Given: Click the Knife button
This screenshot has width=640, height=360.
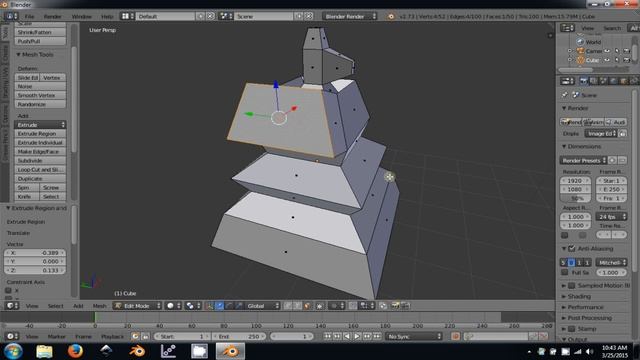Looking at the screenshot, I should 27,197.
